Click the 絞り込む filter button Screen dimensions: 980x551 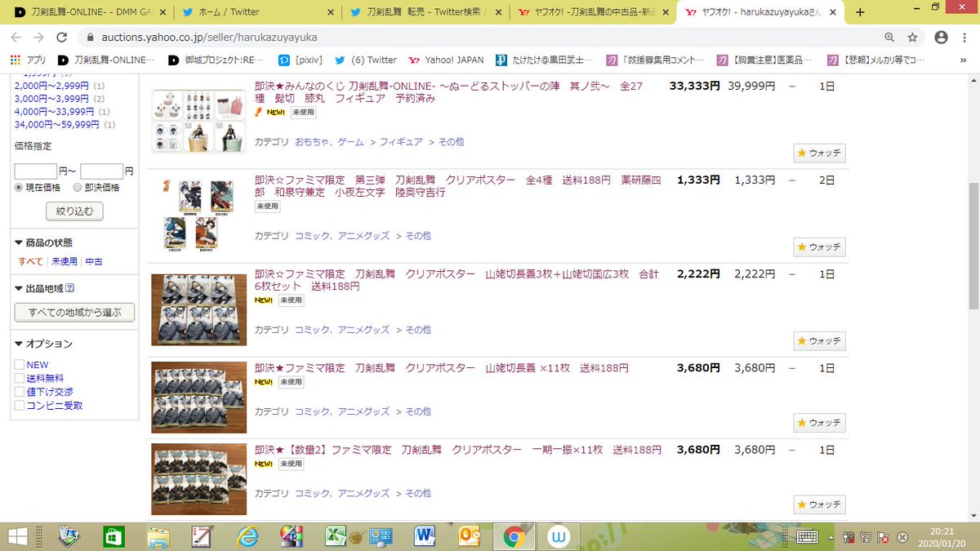point(74,211)
